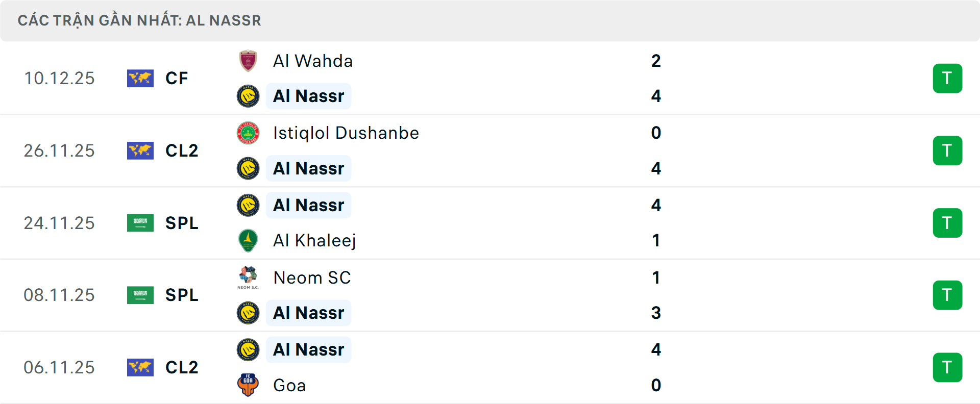This screenshot has height=404, width=980.
Task: Expand the SPL match details from 24.11.25
Action: tap(182, 223)
